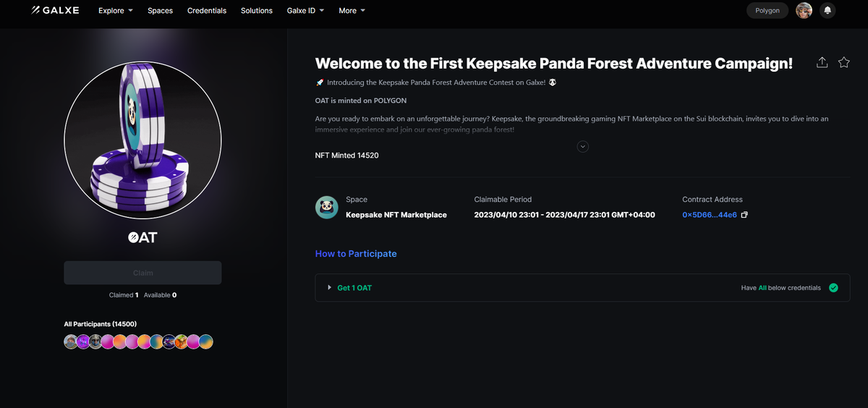The image size is (868, 408).
Task: Open the Credentials page
Action: pos(207,11)
